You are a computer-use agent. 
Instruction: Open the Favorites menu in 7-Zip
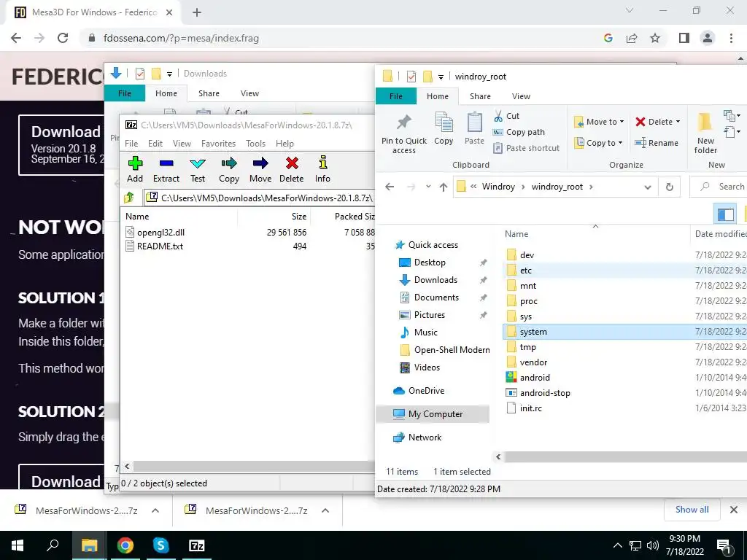pyautogui.click(x=218, y=144)
